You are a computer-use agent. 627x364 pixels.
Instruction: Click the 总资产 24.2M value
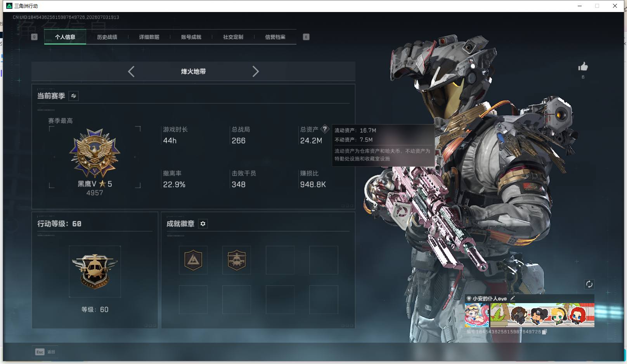click(x=311, y=141)
